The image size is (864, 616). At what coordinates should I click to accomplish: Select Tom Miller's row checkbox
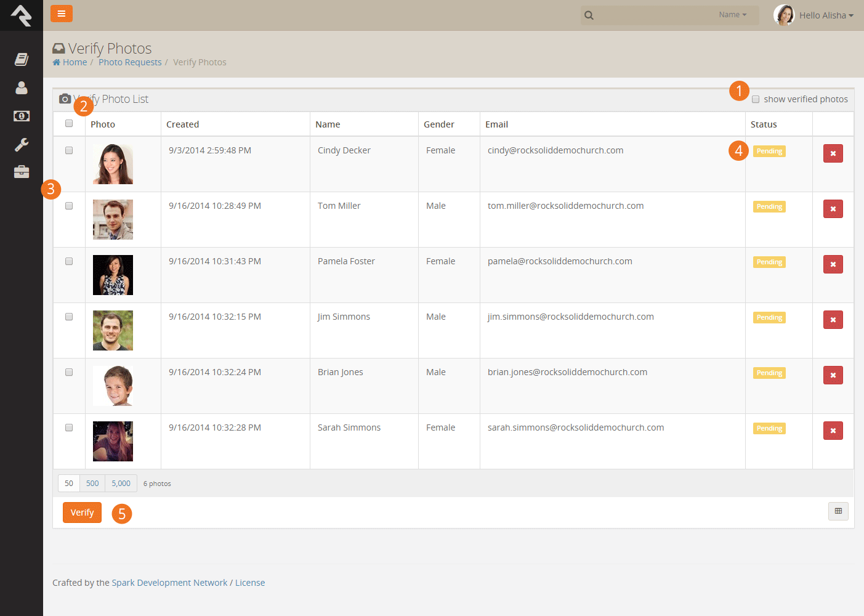(x=69, y=206)
